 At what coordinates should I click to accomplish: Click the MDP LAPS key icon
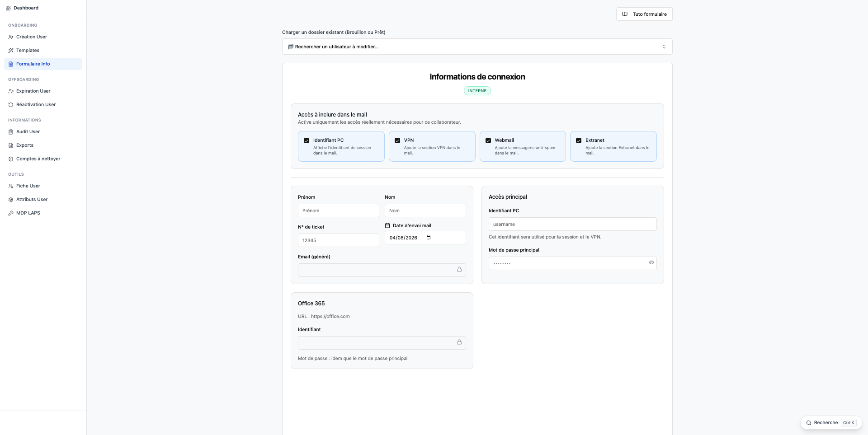11,213
